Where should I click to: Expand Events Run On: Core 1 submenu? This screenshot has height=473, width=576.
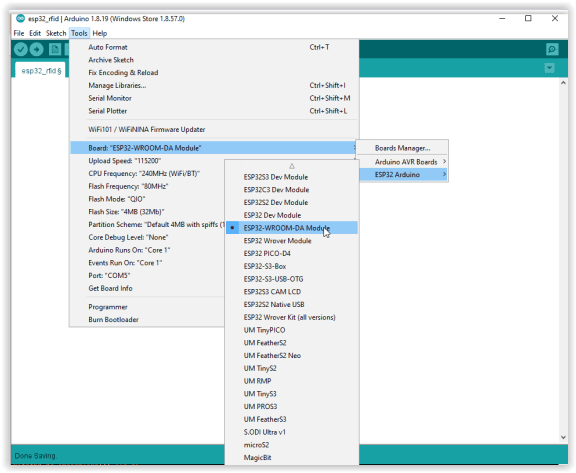[147, 263]
